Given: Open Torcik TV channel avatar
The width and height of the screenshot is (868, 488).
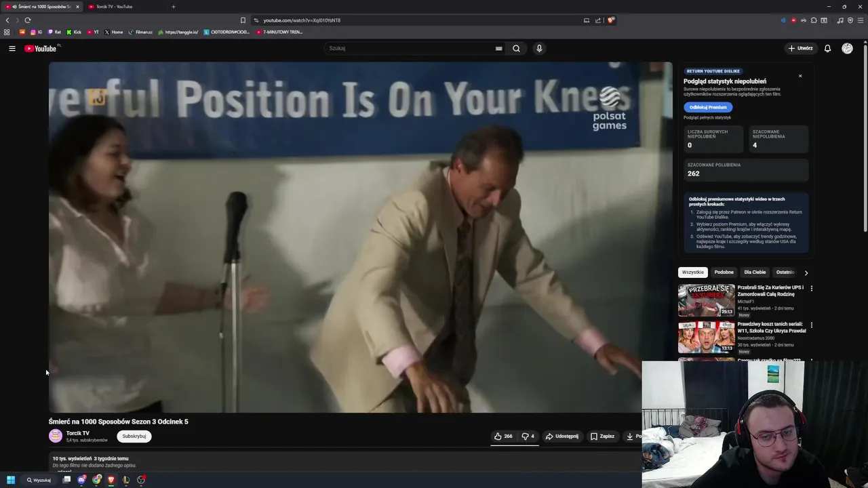Looking at the screenshot, I should click(56, 436).
